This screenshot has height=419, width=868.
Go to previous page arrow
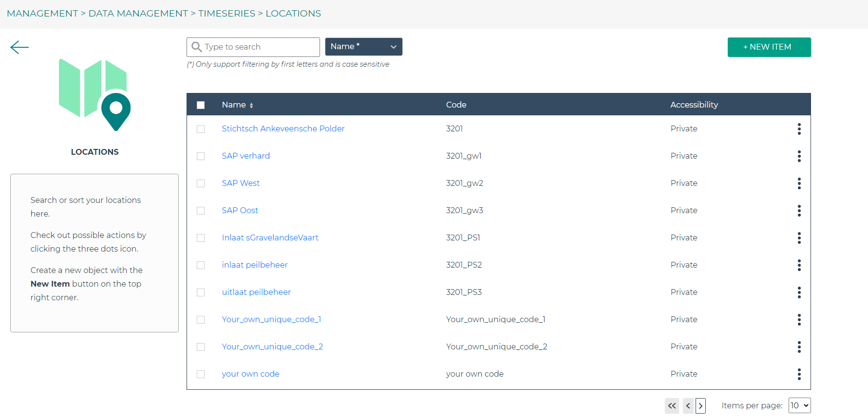pyautogui.click(x=688, y=405)
